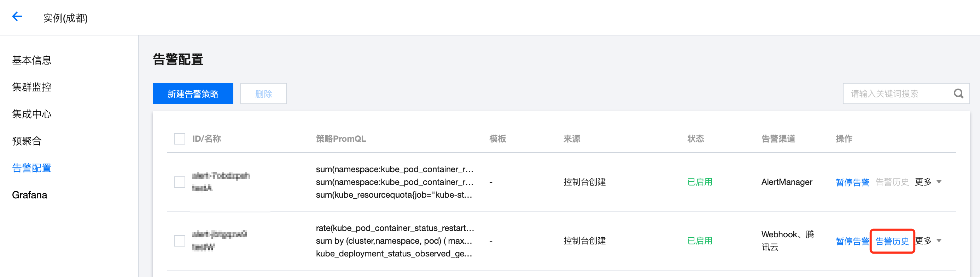Toggle the select-all header checkbox
The height and width of the screenshot is (277, 980).
point(179,139)
